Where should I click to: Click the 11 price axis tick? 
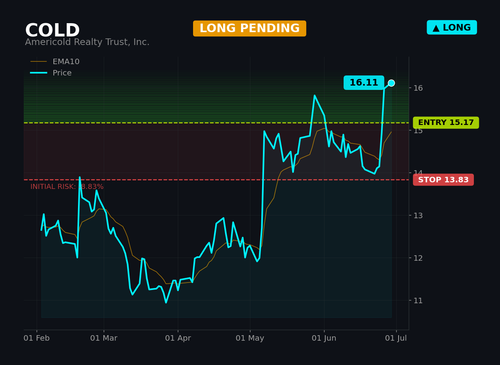pyautogui.click(x=418, y=301)
